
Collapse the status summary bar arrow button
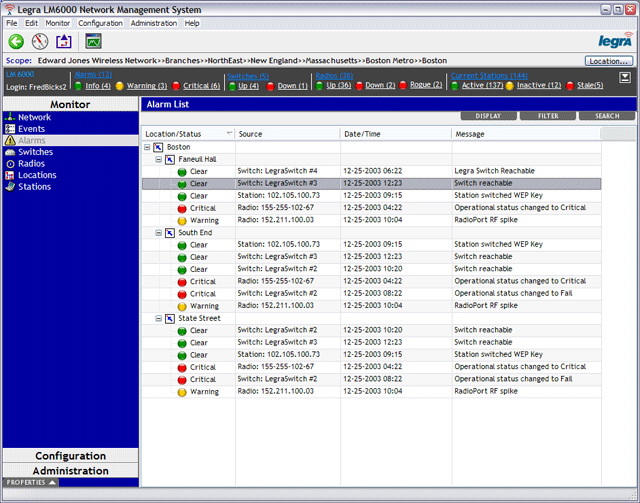click(x=624, y=77)
